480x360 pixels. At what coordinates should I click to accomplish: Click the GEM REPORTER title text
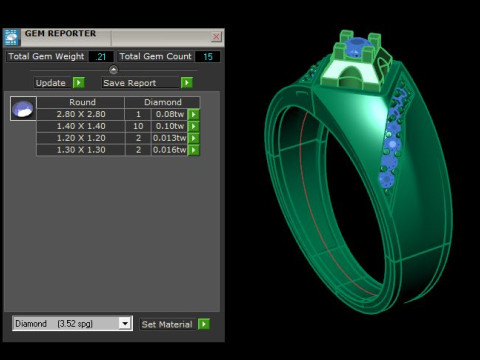60,33
